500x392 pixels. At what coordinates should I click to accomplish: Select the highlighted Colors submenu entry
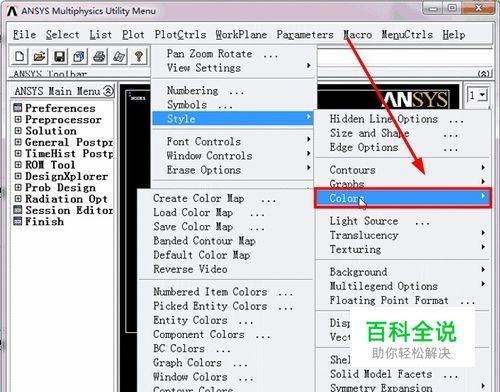coord(402,198)
